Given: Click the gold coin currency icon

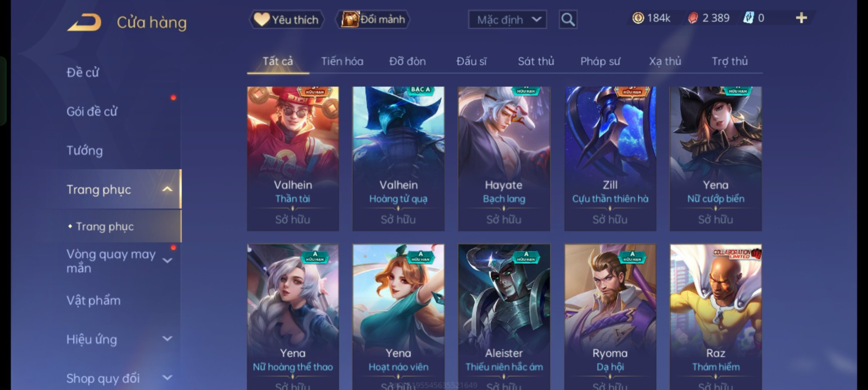Looking at the screenshot, I should 638,18.
